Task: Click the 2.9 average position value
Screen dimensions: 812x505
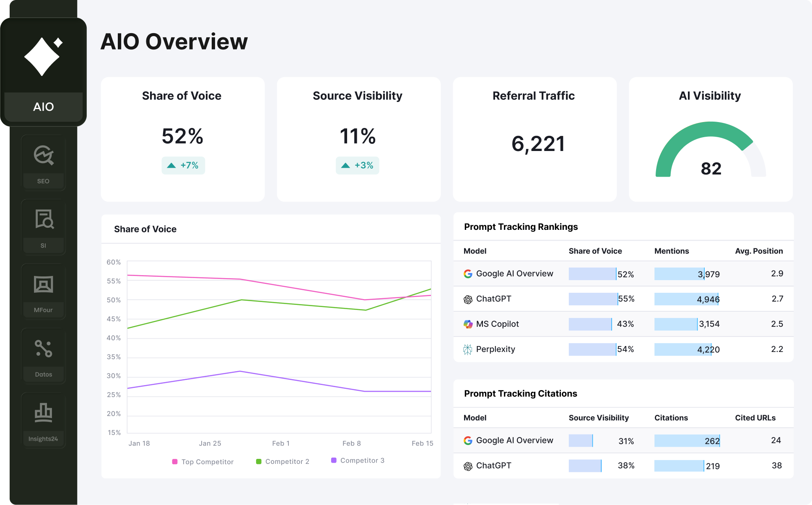Action: [777, 274]
